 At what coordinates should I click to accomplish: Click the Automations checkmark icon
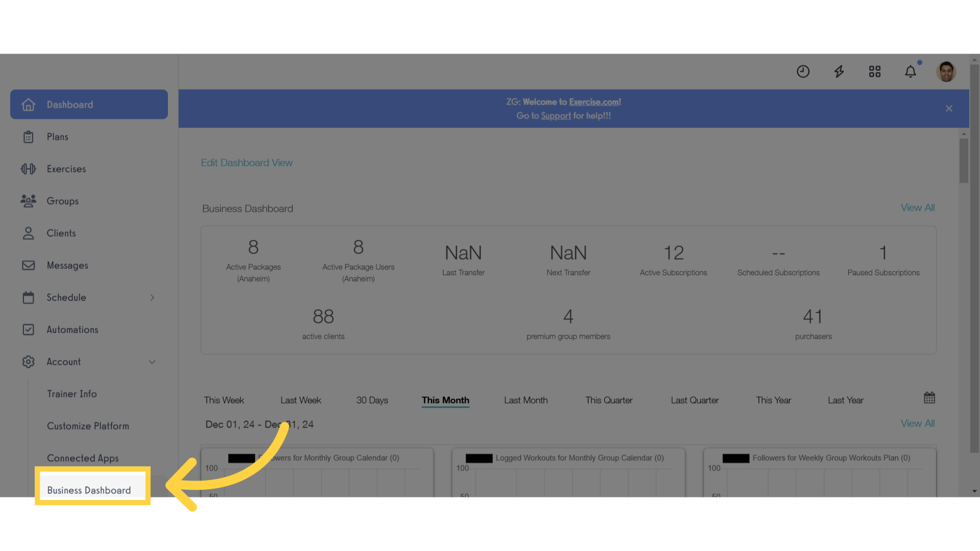tap(28, 330)
